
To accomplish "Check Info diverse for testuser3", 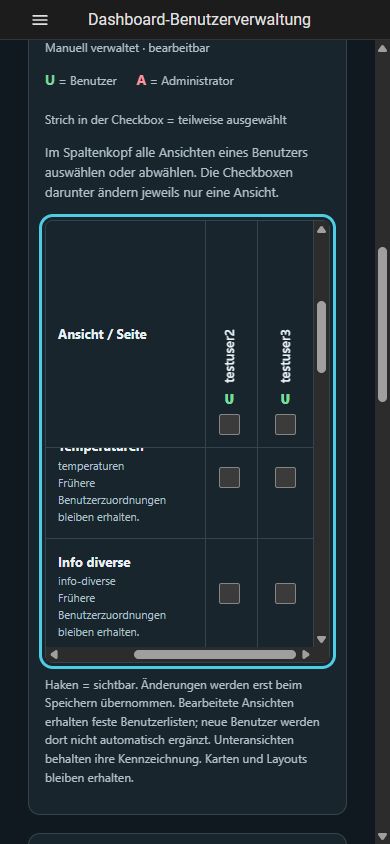I will coord(285,594).
